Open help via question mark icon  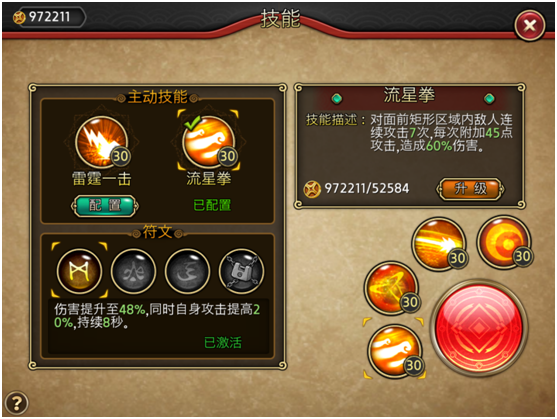(x=16, y=403)
